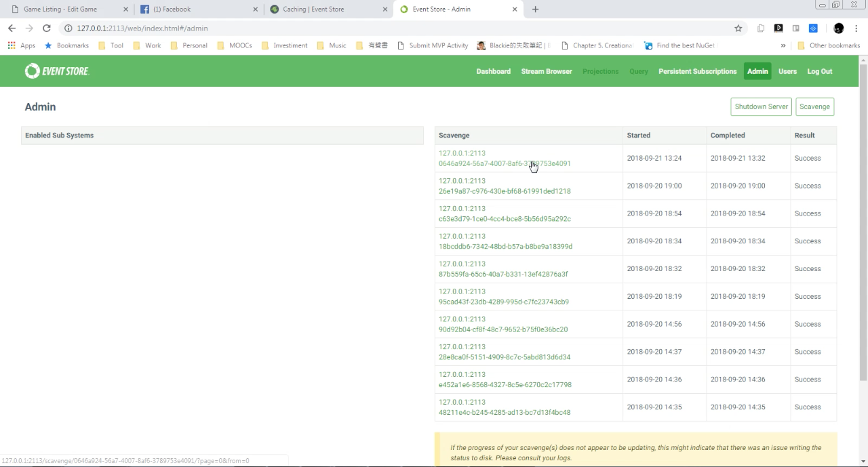Select the Admin nav item
The width and height of the screenshot is (868, 467).
click(757, 71)
